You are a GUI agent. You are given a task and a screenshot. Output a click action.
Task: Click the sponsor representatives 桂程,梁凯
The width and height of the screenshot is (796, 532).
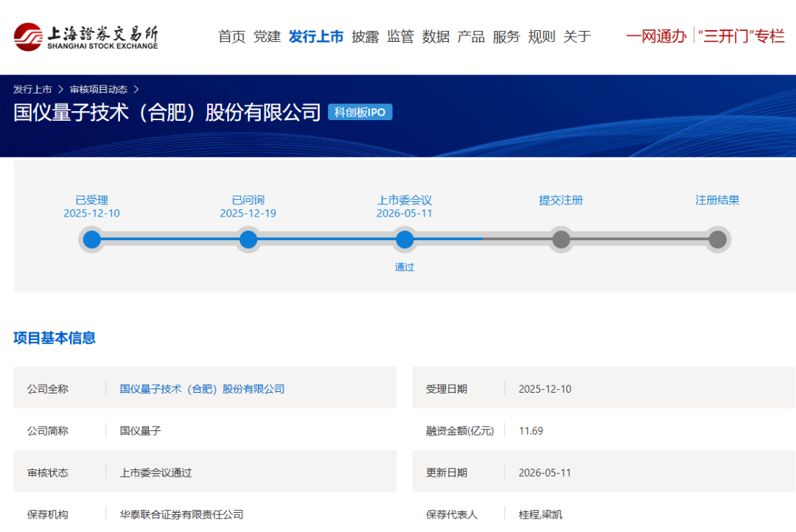pos(540,515)
